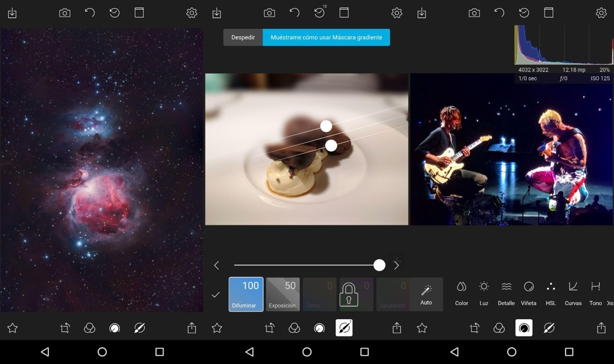Go to previous adjustment with left chevron
This screenshot has height=364, width=614.
[217, 265]
